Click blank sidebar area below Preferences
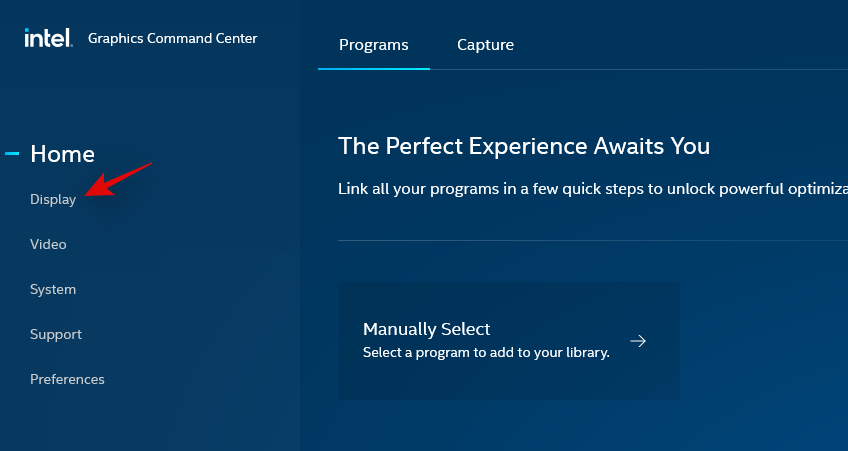This screenshot has height=451, width=848. coord(150,420)
